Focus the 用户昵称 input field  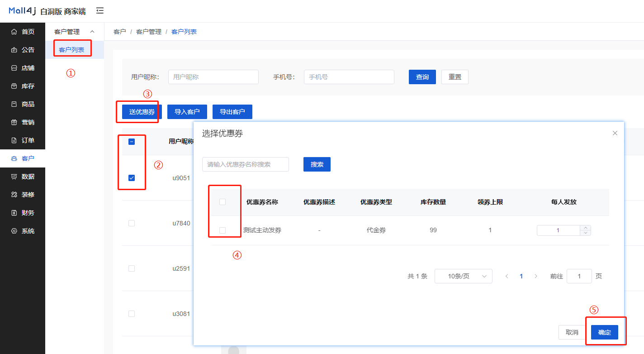coord(213,77)
